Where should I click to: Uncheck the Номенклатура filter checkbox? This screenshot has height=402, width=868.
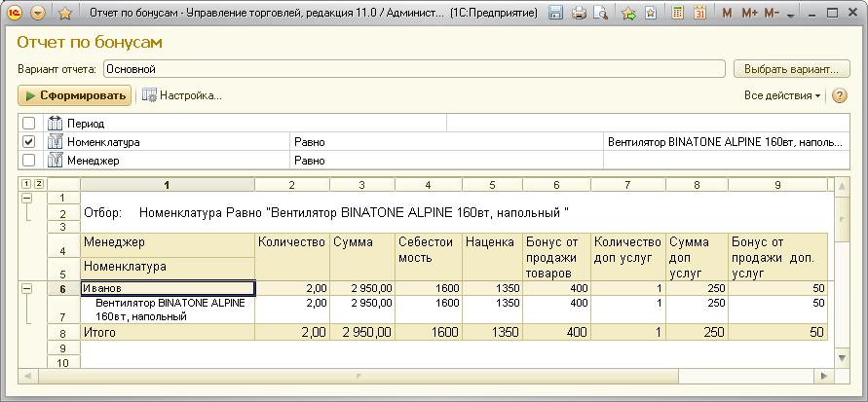pos(29,142)
